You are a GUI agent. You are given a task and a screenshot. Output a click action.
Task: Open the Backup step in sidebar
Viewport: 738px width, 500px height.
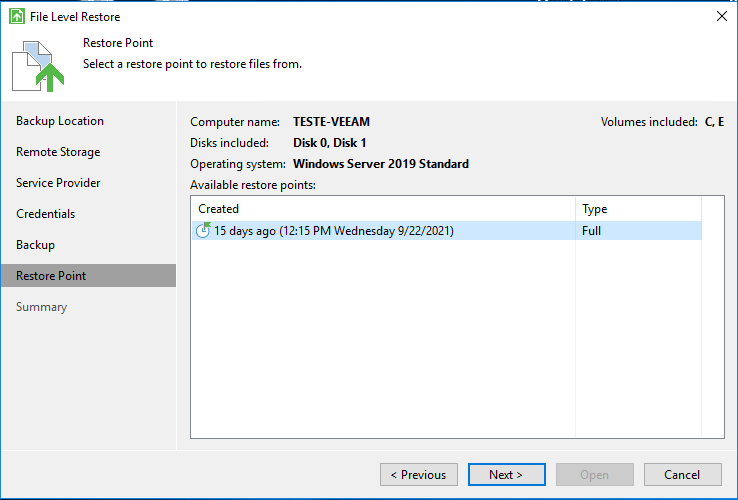(x=35, y=245)
